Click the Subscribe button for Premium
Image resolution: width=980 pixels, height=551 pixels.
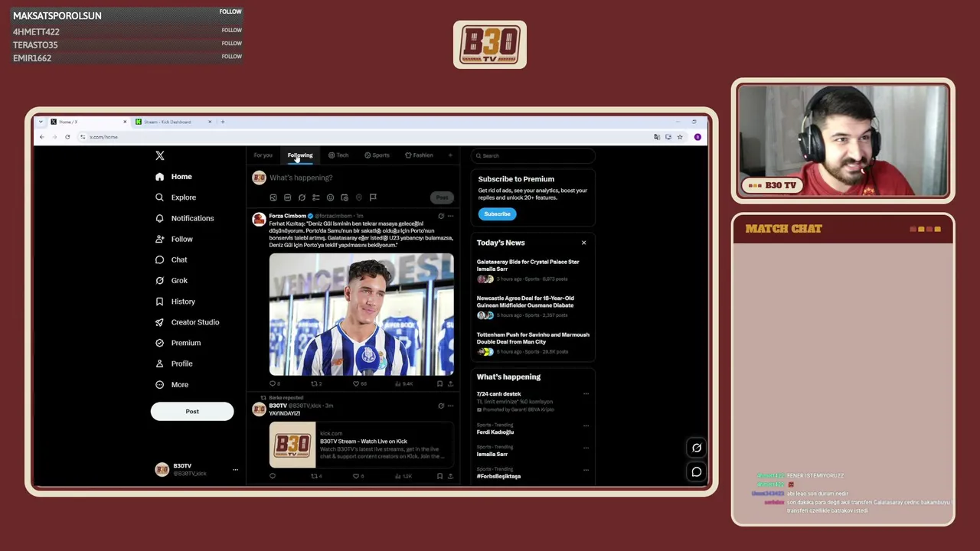[x=497, y=214]
